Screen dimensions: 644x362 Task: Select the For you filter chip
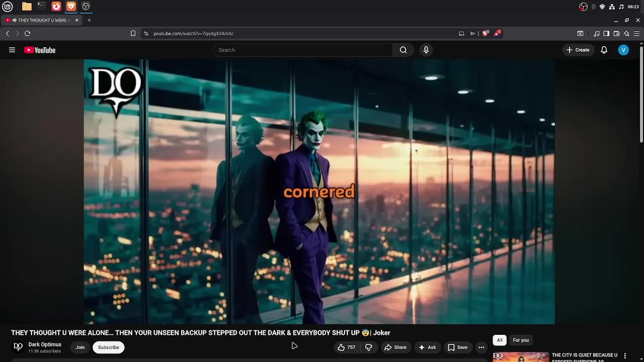coord(521,340)
